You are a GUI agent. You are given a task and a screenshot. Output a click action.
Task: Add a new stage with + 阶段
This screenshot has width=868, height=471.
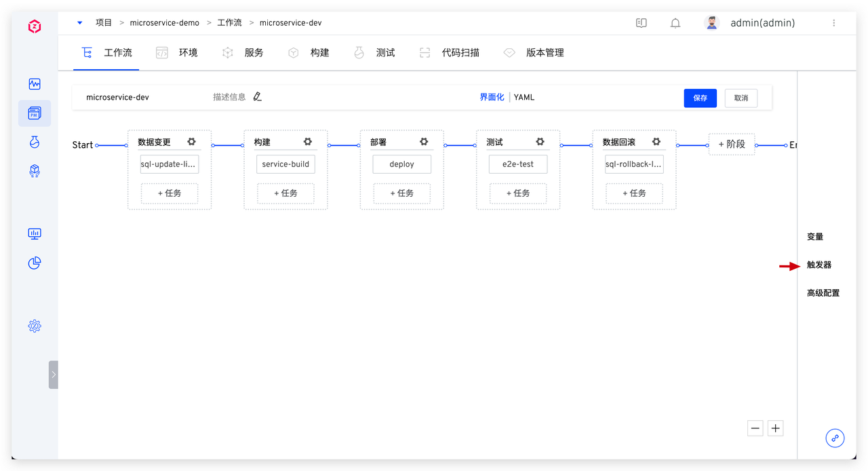(732, 144)
